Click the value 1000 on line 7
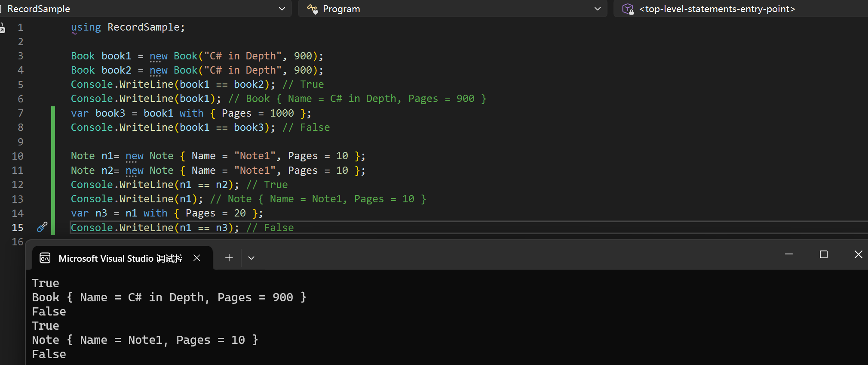This screenshot has height=365, width=868. 282,113
